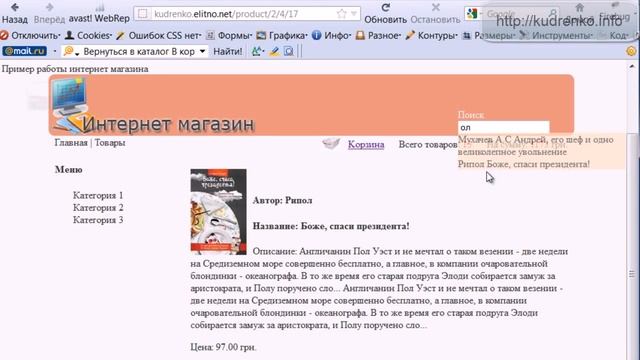Go back with the Назад button
This screenshot has height=360, width=640.
[15, 13]
